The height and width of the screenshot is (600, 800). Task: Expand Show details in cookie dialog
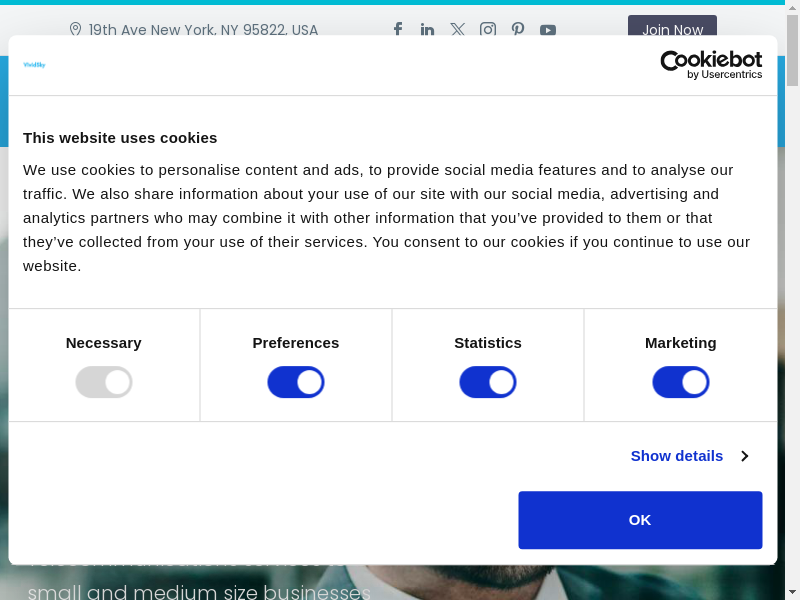[x=689, y=456]
